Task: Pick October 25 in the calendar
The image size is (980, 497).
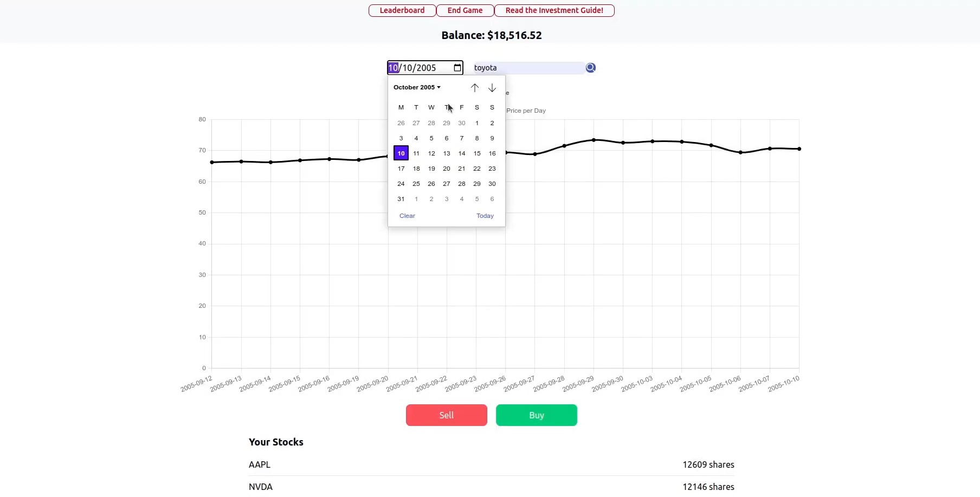Action: pos(416,184)
